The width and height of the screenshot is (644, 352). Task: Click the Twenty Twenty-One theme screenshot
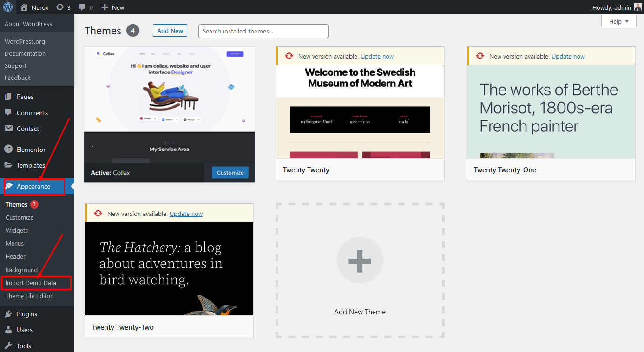click(x=551, y=112)
